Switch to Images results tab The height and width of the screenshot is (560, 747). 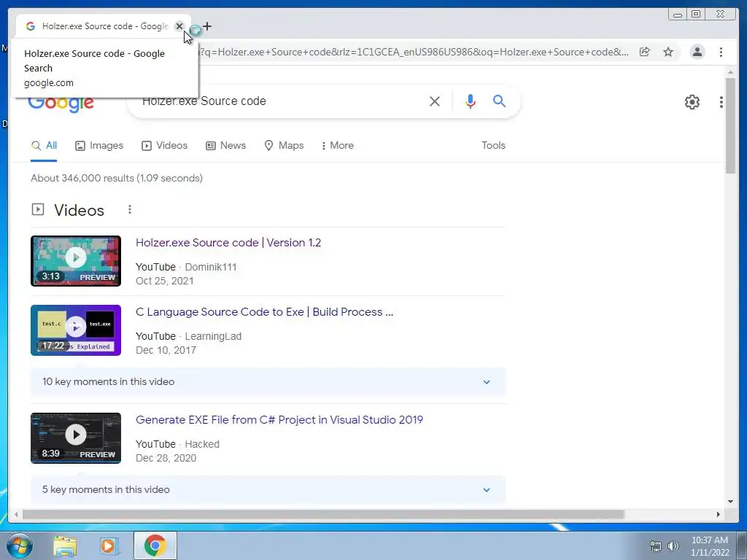tap(99, 146)
